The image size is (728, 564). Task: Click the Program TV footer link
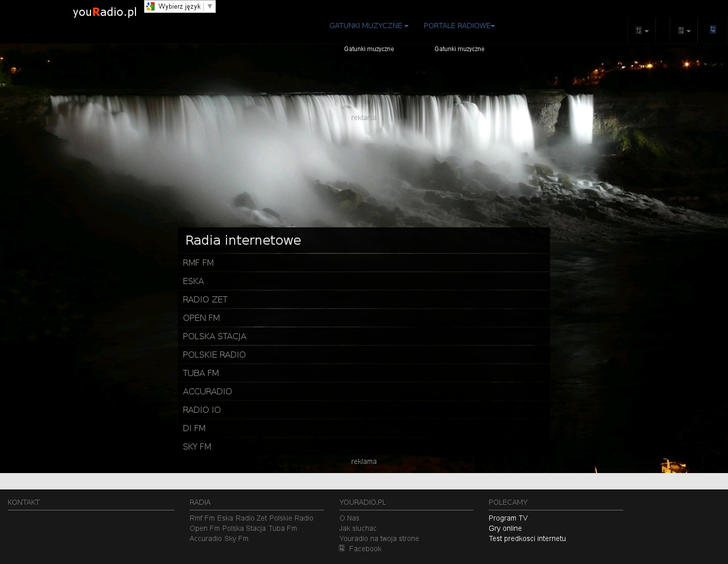[x=508, y=518]
